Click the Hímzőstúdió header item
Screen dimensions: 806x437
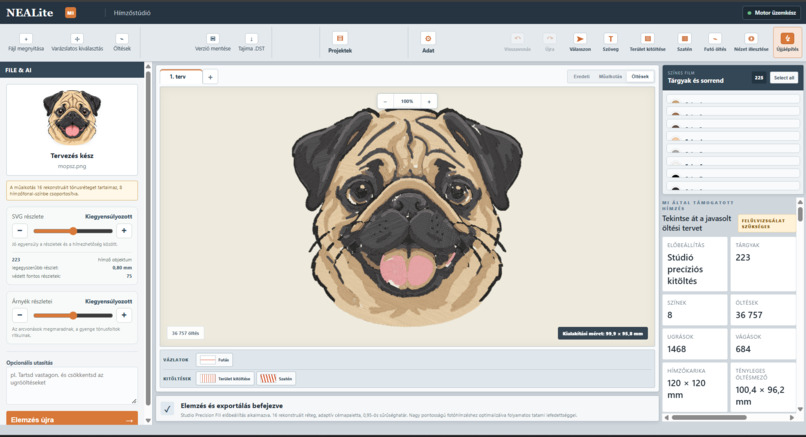click(x=132, y=13)
